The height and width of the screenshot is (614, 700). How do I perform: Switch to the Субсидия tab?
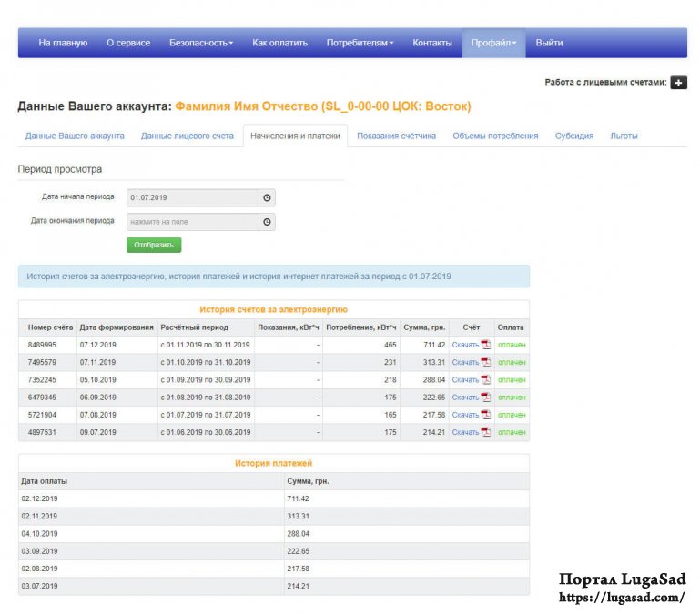(574, 136)
